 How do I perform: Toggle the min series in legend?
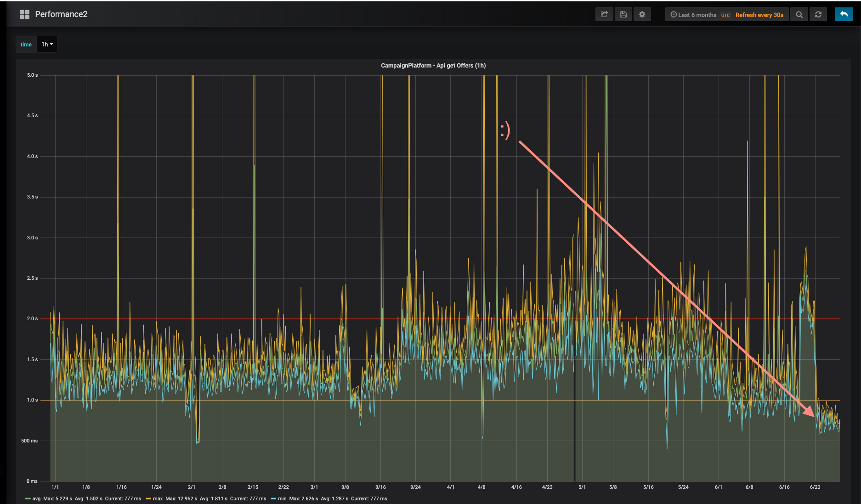pos(282,498)
